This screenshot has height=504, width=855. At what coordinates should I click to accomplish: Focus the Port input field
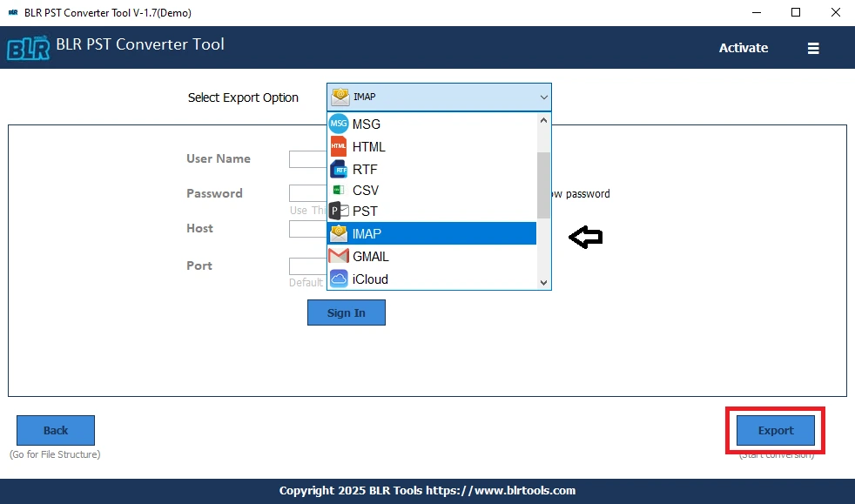[x=308, y=266]
